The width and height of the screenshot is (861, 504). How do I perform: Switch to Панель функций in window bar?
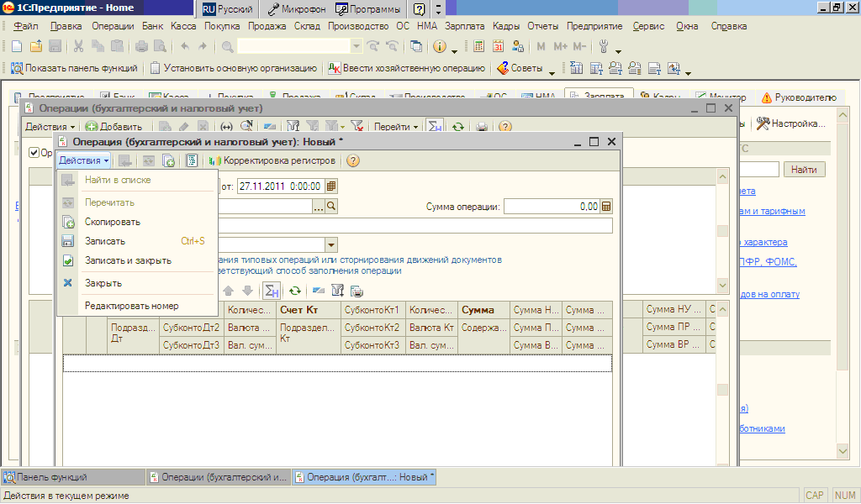(73, 477)
